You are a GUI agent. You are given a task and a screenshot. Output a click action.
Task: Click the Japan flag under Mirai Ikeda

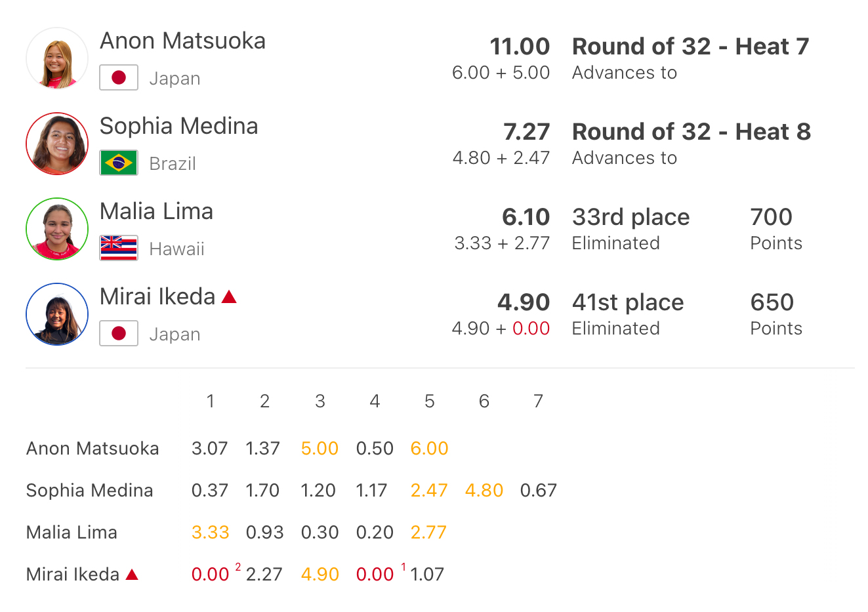tap(119, 333)
